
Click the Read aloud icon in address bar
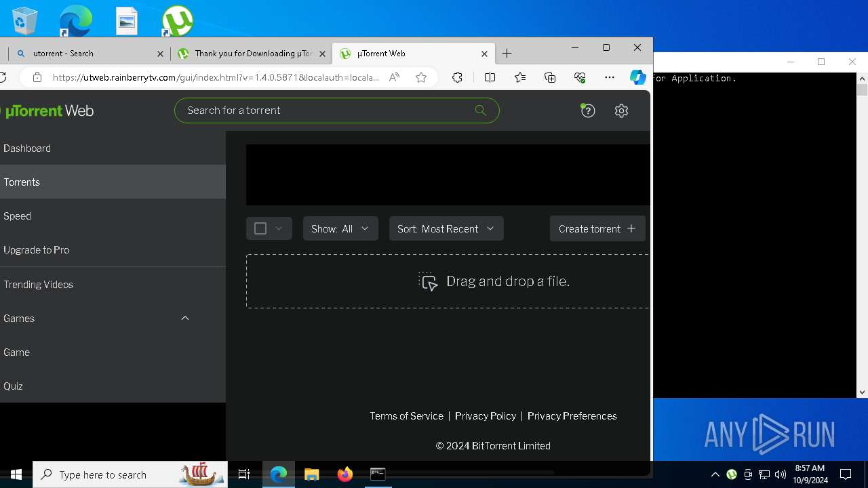coord(394,77)
